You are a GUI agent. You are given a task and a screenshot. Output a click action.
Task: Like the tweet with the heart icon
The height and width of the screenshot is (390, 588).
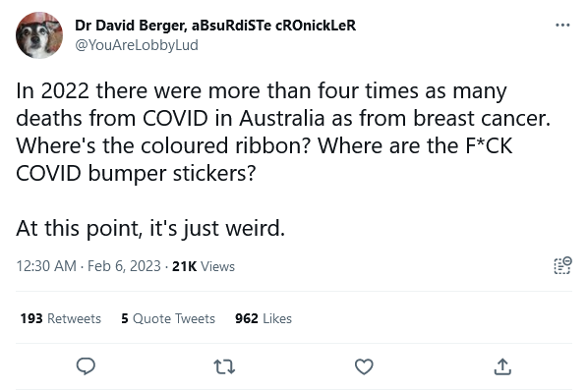tap(364, 366)
